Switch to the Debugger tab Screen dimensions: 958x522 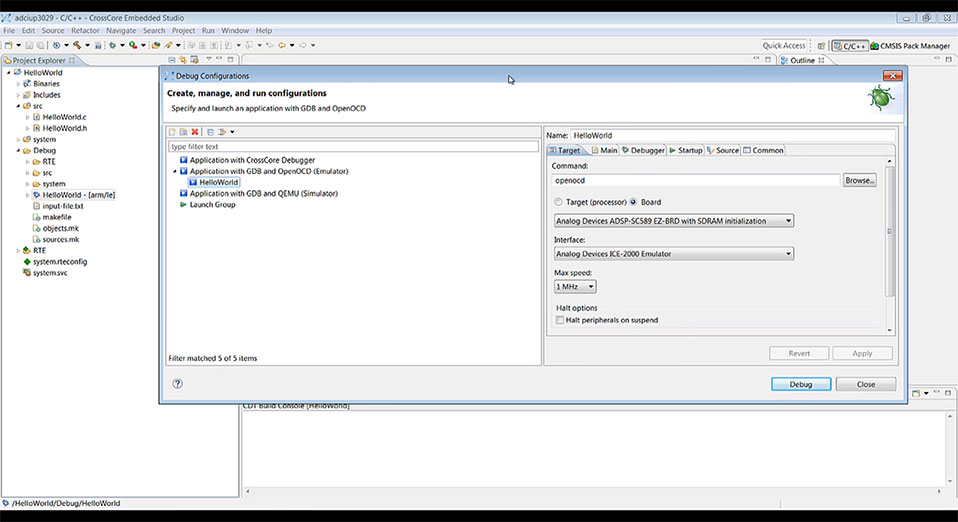[x=643, y=150]
